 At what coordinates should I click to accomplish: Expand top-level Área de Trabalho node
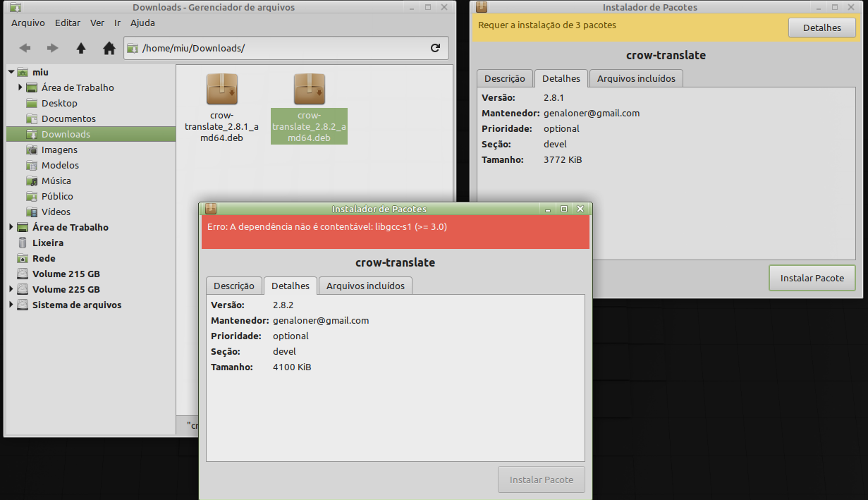pos(11,227)
